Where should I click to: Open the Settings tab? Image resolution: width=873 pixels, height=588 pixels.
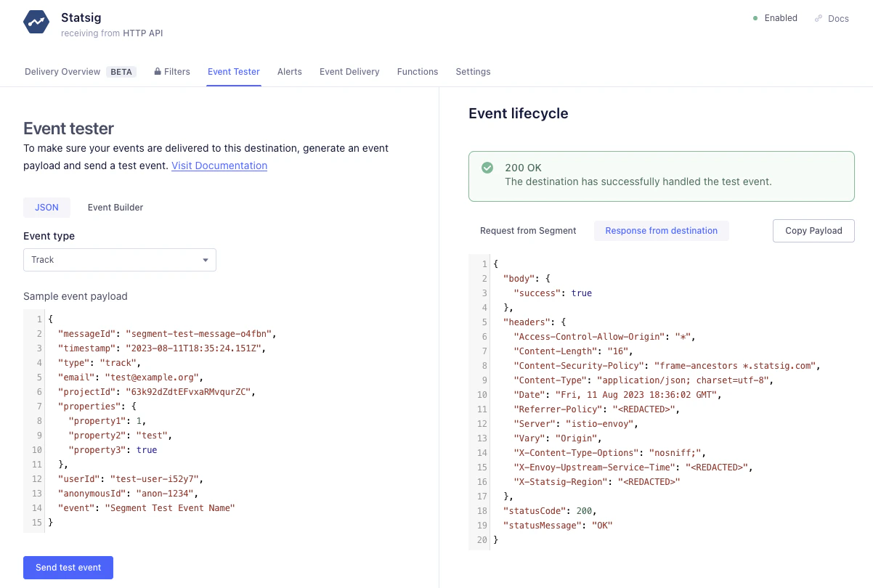pos(473,72)
